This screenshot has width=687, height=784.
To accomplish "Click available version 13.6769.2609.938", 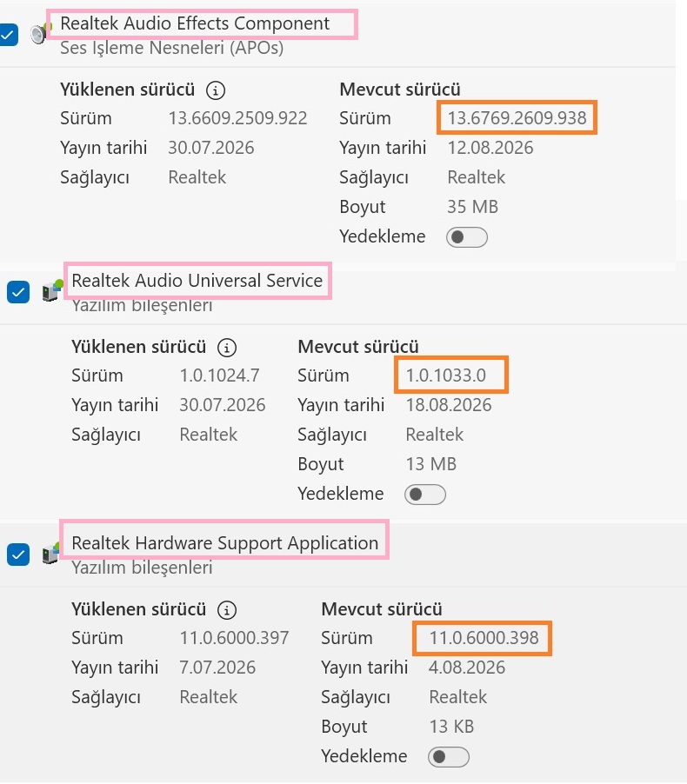I will [x=517, y=118].
